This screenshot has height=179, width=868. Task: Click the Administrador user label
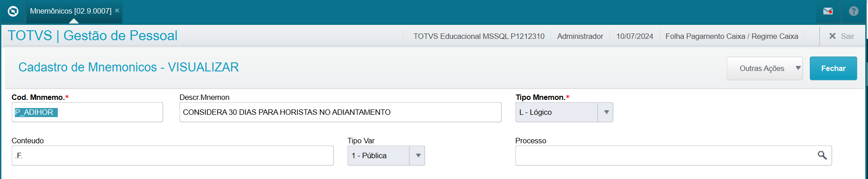(580, 36)
